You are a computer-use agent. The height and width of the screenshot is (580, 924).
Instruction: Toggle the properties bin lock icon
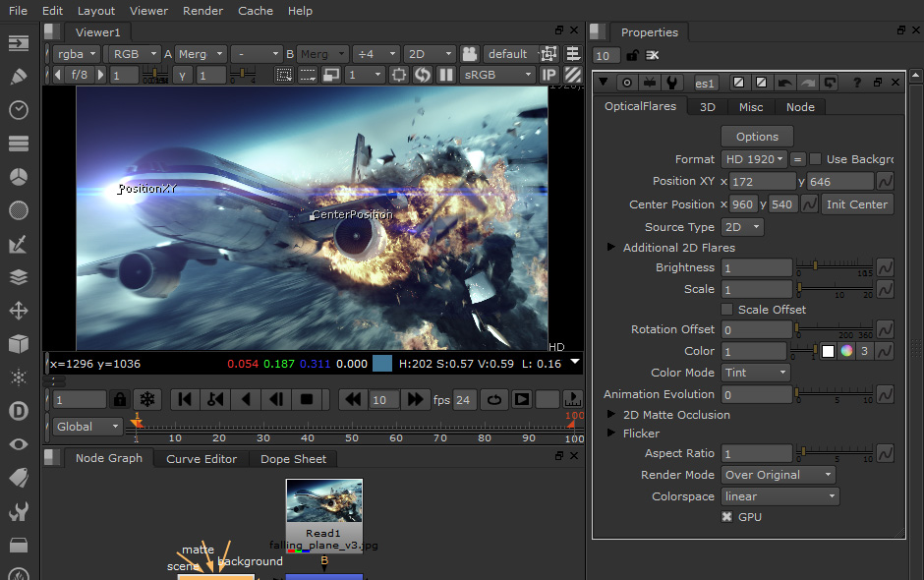pyautogui.click(x=632, y=55)
